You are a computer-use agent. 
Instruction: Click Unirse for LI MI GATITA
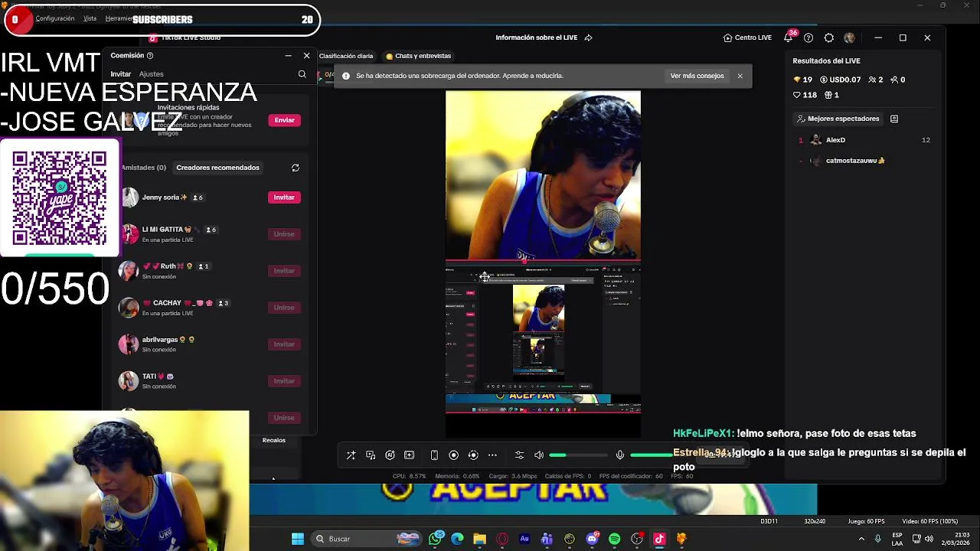pyautogui.click(x=284, y=234)
